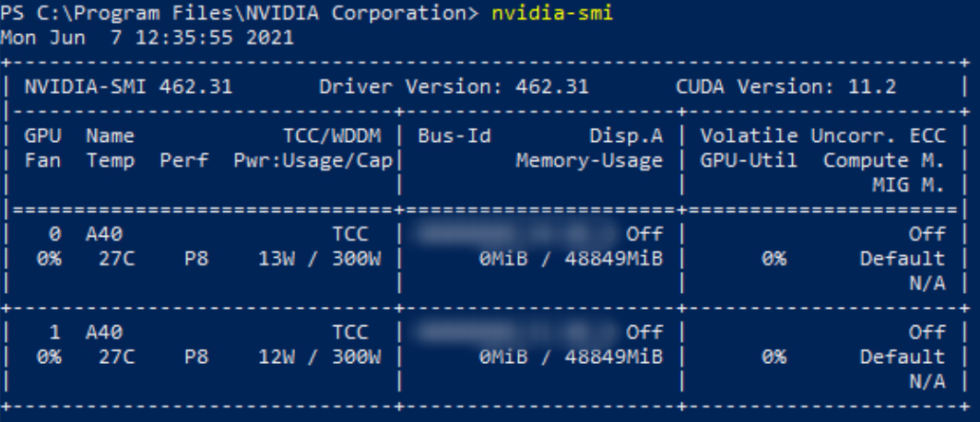
Task: Click the 12W / 300W power reading
Action: click(x=319, y=357)
